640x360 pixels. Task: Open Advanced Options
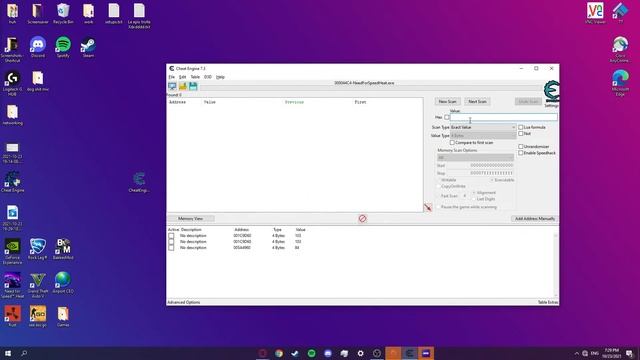pos(184,302)
